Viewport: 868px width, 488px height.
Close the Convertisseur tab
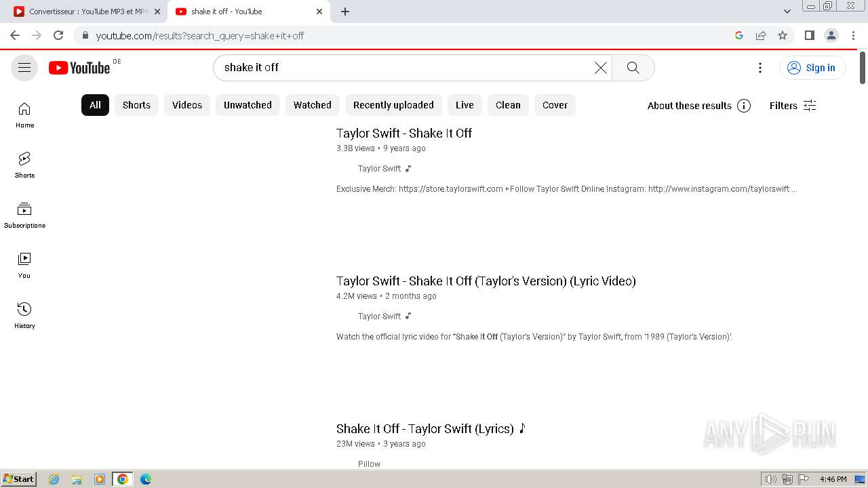pos(157,12)
